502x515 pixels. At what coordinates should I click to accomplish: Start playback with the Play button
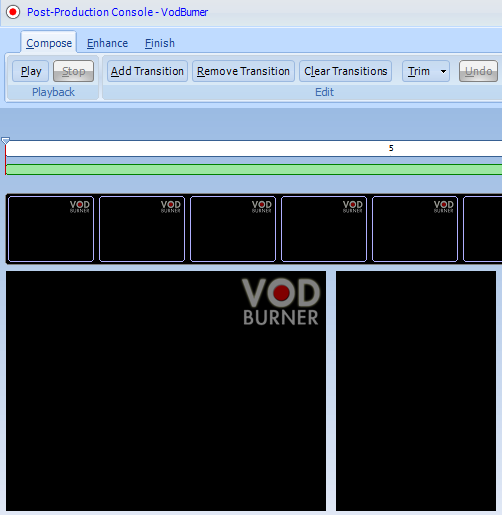[x=31, y=71]
